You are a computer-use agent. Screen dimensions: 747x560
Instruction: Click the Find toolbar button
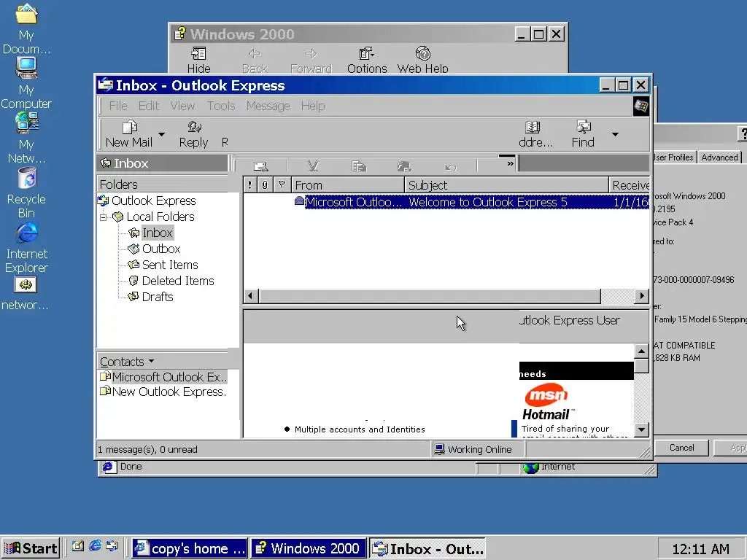[x=583, y=134]
